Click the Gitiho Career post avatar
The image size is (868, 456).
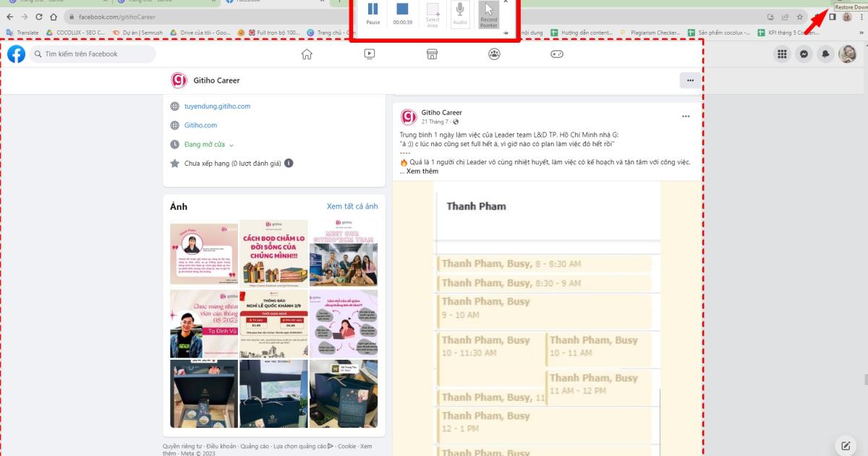[x=409, y=117]
